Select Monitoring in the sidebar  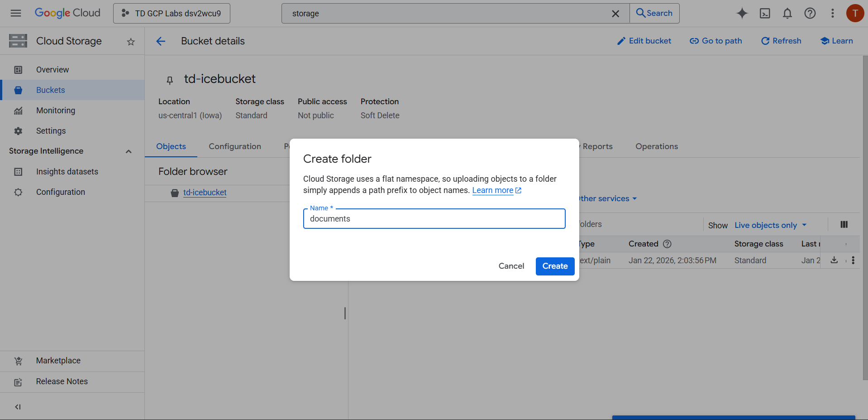point(56,111)
